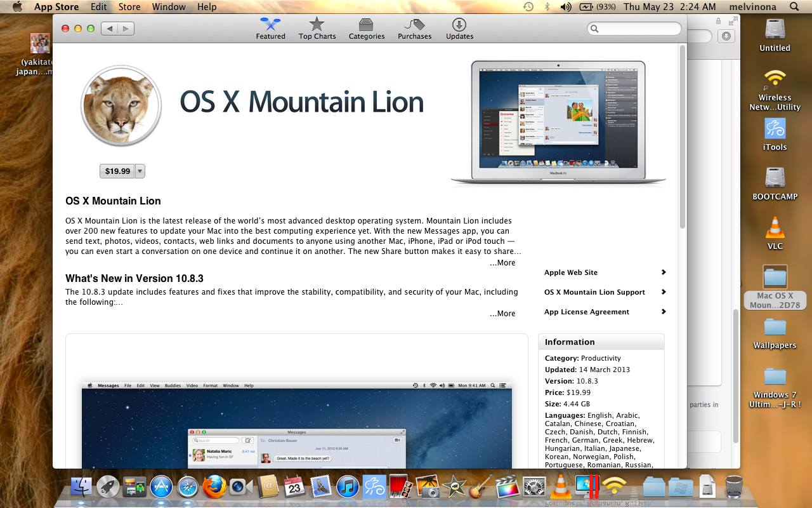Go back with the left arrow toolbar button
This screenshot has width=812, height=508.
click(x=110, y=29)
